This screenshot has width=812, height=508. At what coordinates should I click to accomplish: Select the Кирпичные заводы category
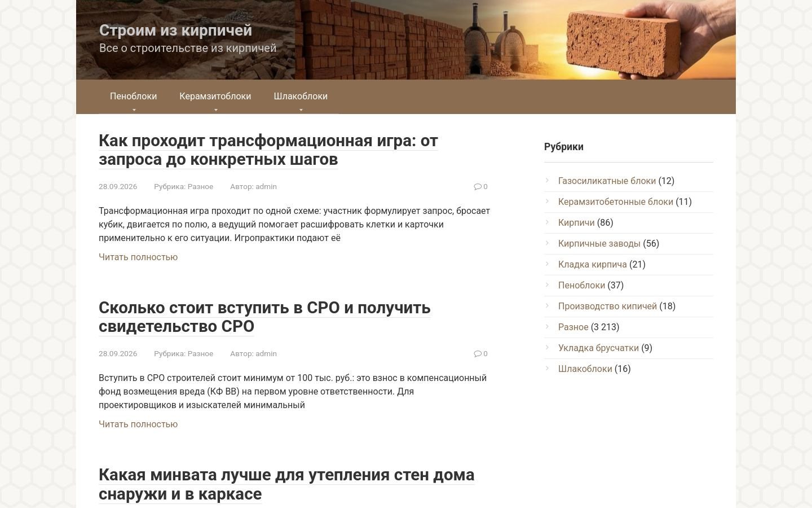(599, 243)
